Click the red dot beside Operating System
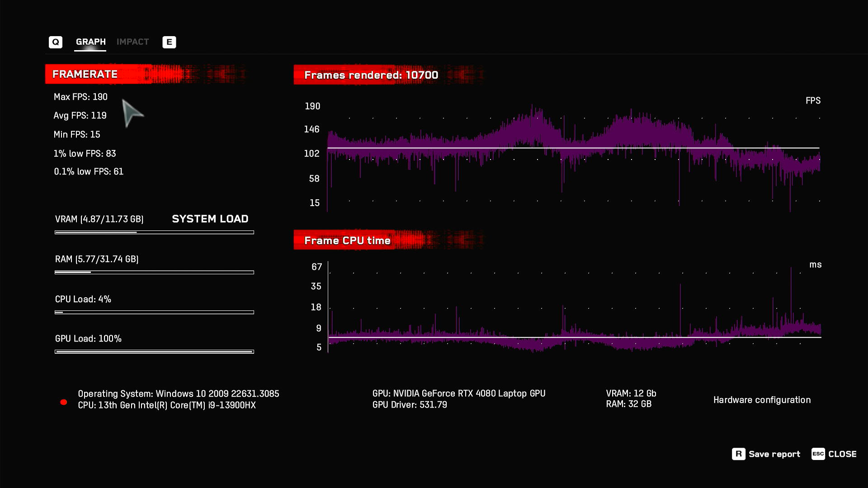Screen dimensions: 868x488 pos(64,402)
